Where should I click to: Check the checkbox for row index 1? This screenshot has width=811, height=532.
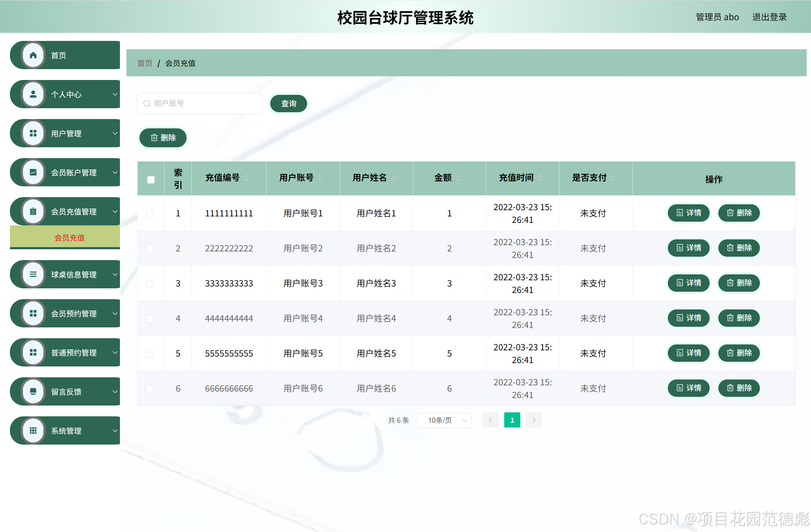coord(150,213)
